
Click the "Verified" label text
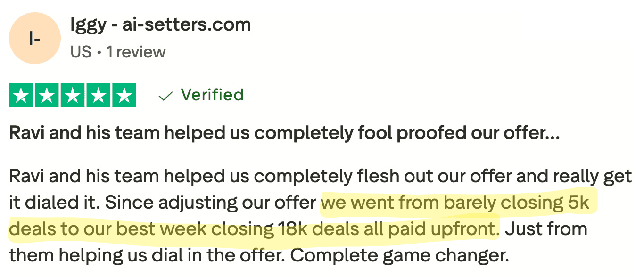coord(212,95)
